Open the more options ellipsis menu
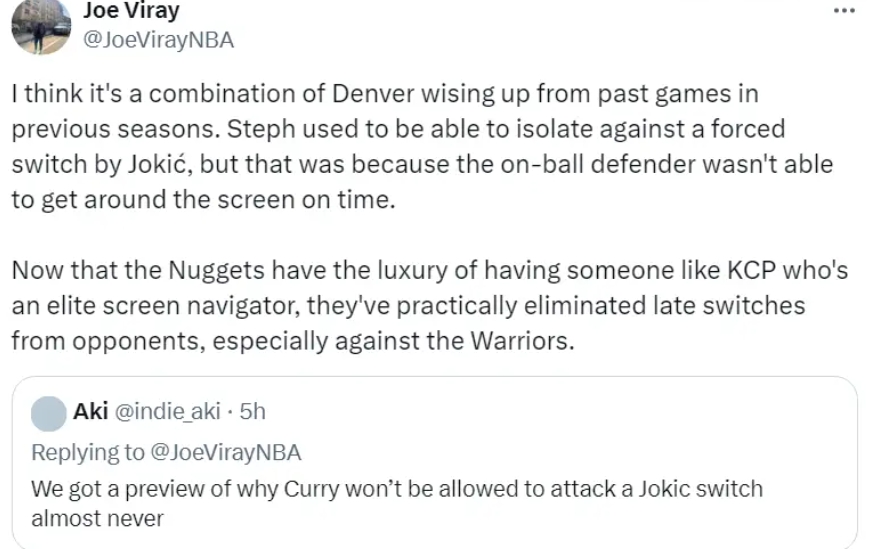 [x=844, y=11]
